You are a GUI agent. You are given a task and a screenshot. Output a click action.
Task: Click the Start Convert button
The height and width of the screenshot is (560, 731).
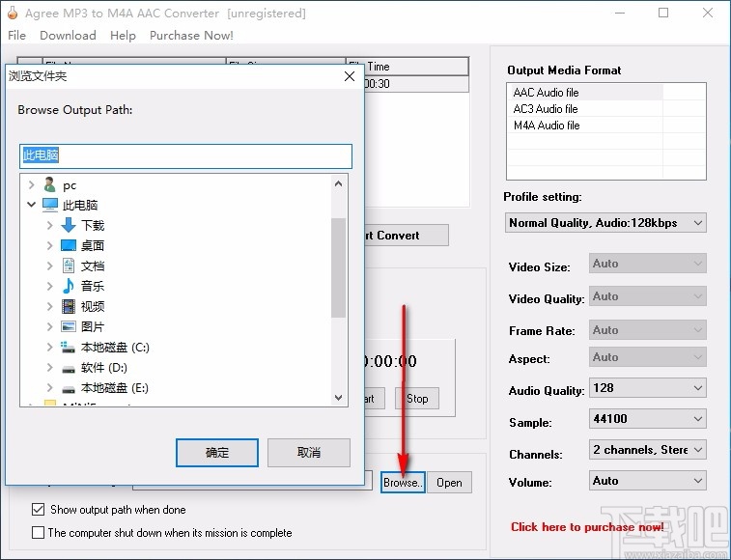pos(407,236)
